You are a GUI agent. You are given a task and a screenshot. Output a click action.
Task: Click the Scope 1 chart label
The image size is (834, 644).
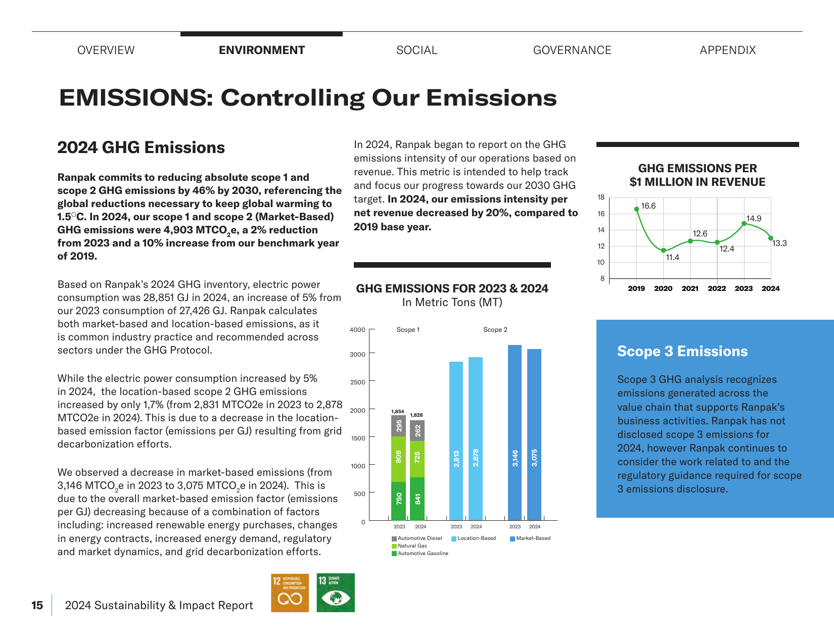[408, 330]
